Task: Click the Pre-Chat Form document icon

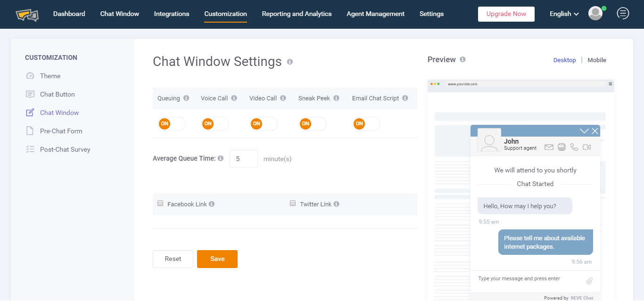Action: click(x=30, y=131)
